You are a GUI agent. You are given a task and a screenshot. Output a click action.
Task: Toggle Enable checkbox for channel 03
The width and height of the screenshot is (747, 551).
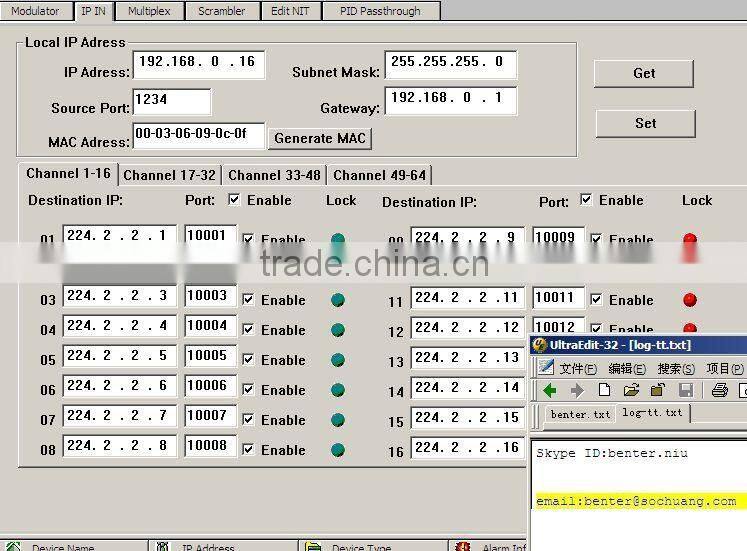coord(248,300)
